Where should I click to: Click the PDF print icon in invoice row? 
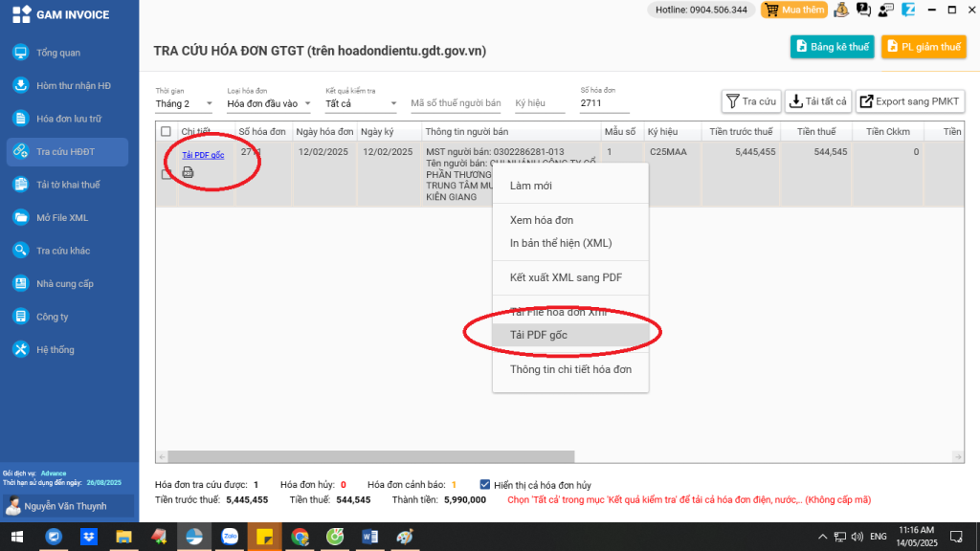click(188, 172)
